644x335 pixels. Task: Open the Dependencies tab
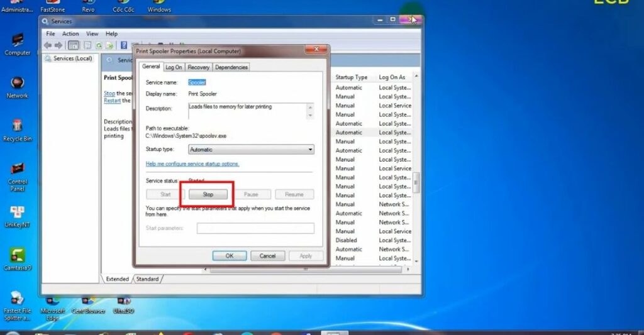click(231, 67)
